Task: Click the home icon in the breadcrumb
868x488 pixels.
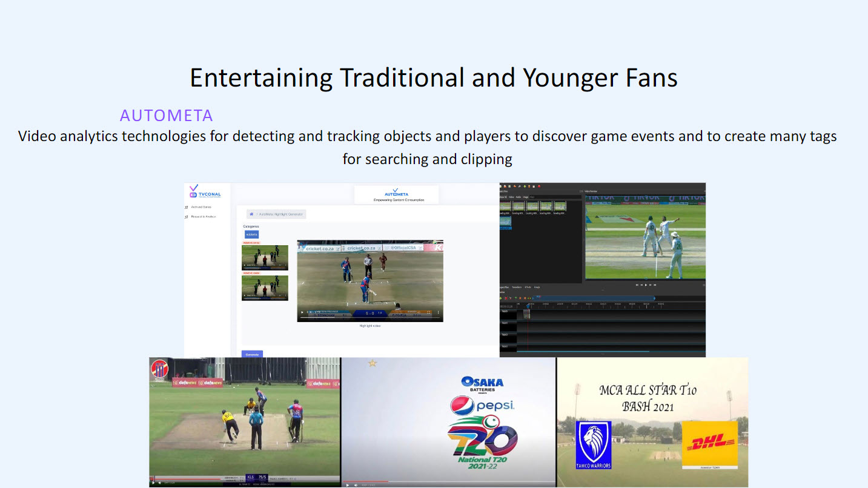Action: point(251,214)
